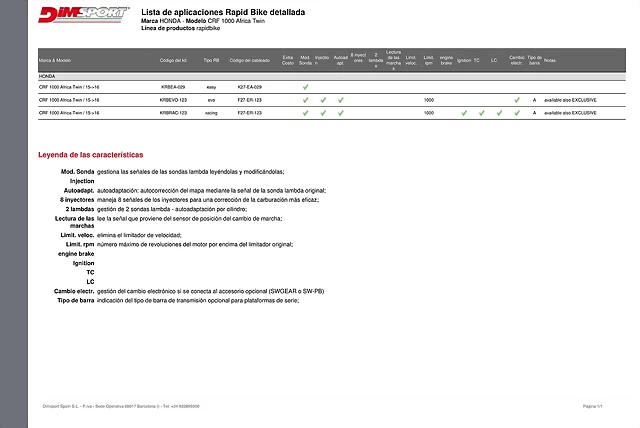Click Mod. Sonda checkmark in evo row
The height and width of the screenshot is (428, 640).
click(x=305, y=100)
